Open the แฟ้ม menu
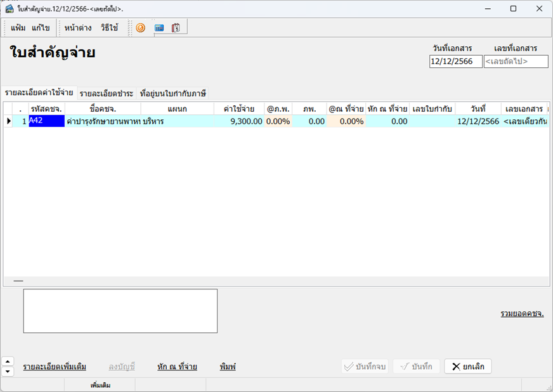The width and height of the screenshot is (553, 392). pyautogui.click(x=18, y=28)
